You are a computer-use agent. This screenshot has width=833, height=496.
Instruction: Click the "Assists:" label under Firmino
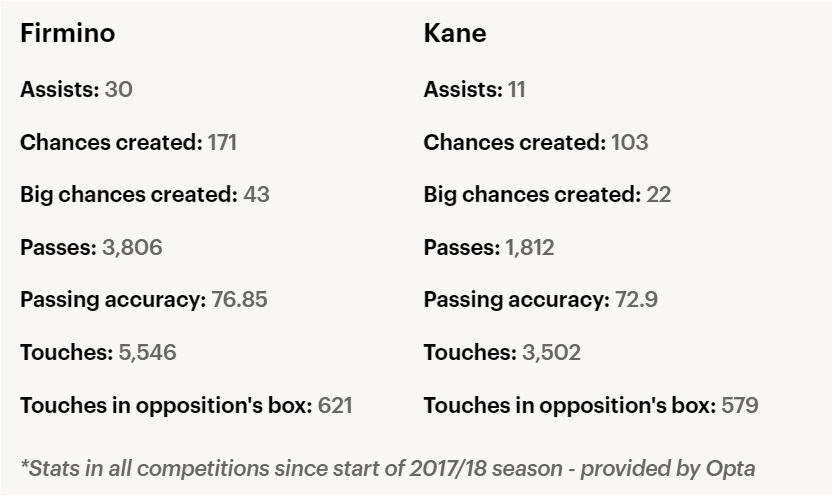point(59,89)
